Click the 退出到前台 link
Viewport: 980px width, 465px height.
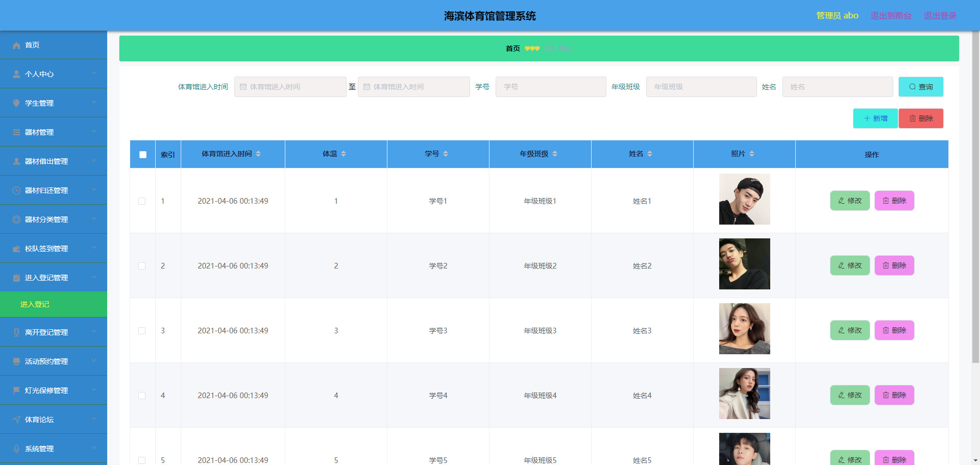[891, 16]
